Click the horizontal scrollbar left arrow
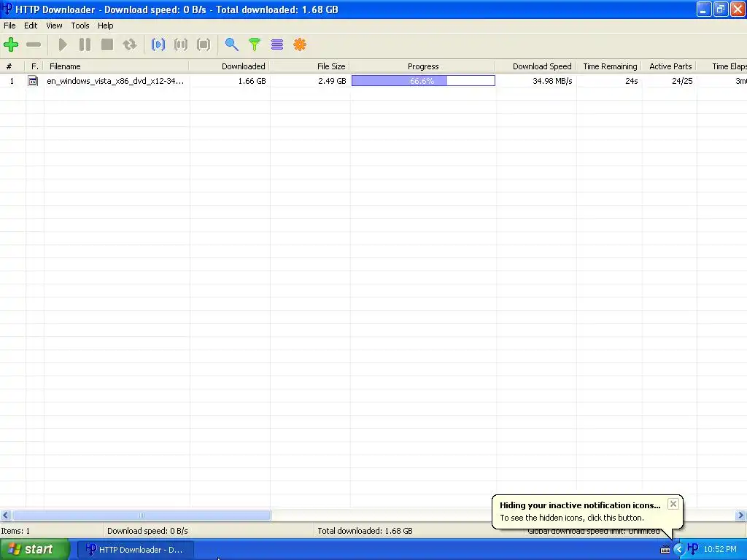Viewport: 747px width, 560px height. click(5, 516)
